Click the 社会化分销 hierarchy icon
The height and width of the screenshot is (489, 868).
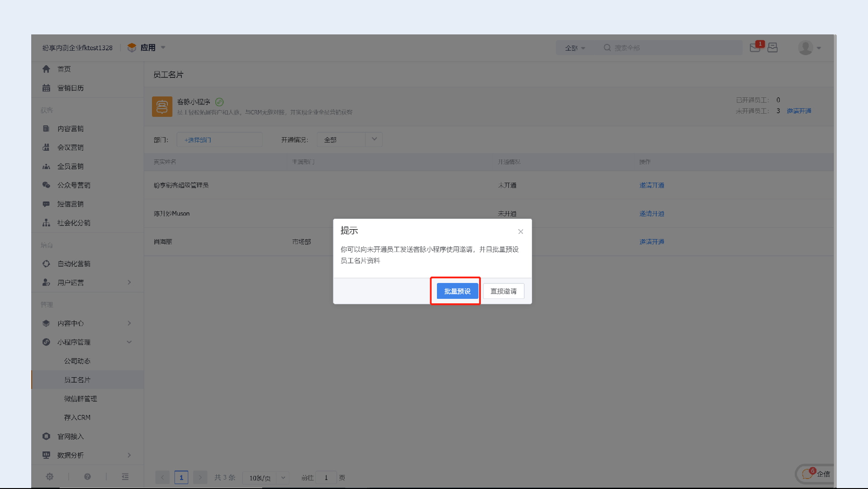point(46,223)
